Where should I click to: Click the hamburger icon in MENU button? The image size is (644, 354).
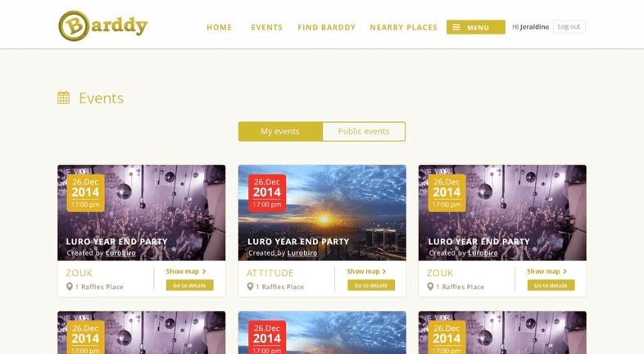pos(456,27)
